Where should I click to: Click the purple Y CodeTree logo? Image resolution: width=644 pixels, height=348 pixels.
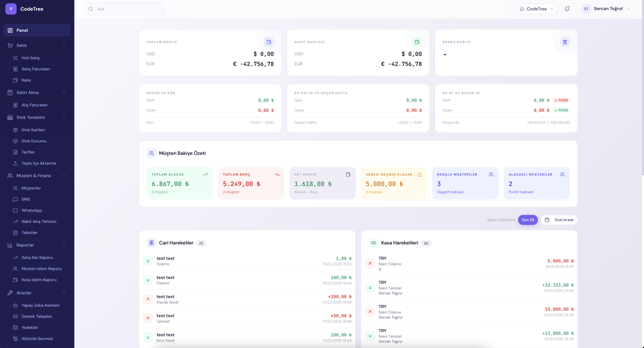click(x=11, y=9)
